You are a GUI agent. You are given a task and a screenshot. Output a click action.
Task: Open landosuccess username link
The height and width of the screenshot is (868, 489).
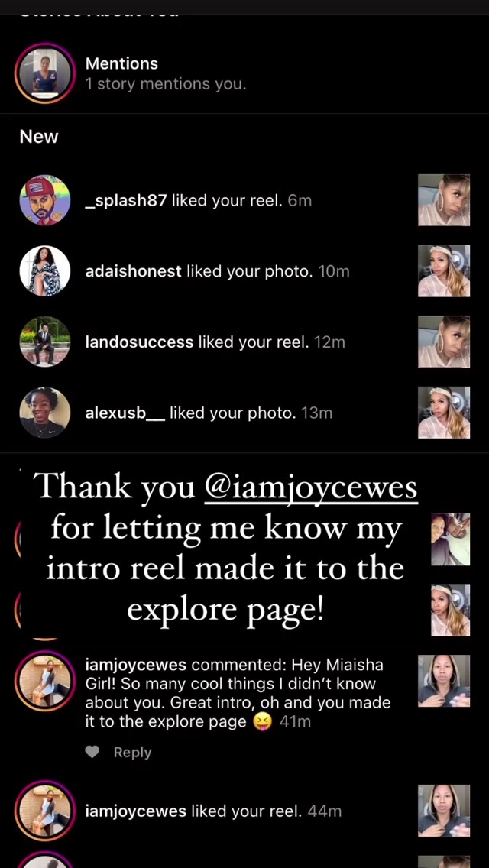(x=139, y=342)
